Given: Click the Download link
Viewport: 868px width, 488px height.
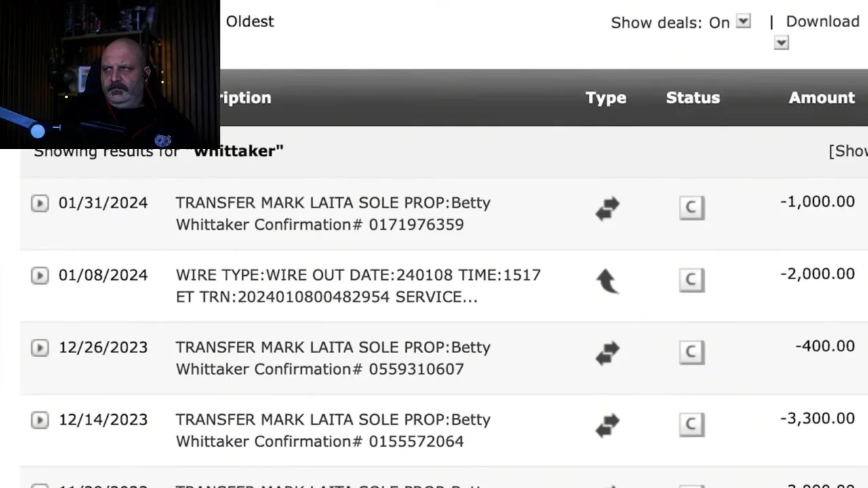Looking at the screenshot, I should pos(822,22).
